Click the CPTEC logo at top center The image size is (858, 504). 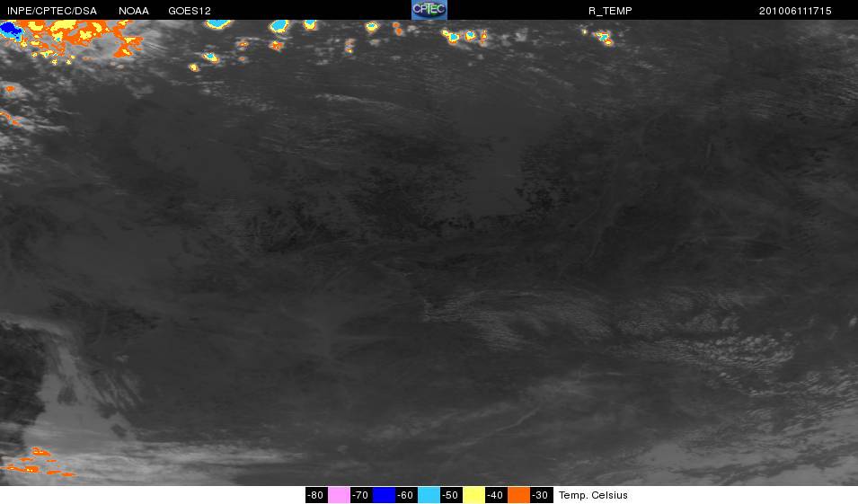pos(429,10)
